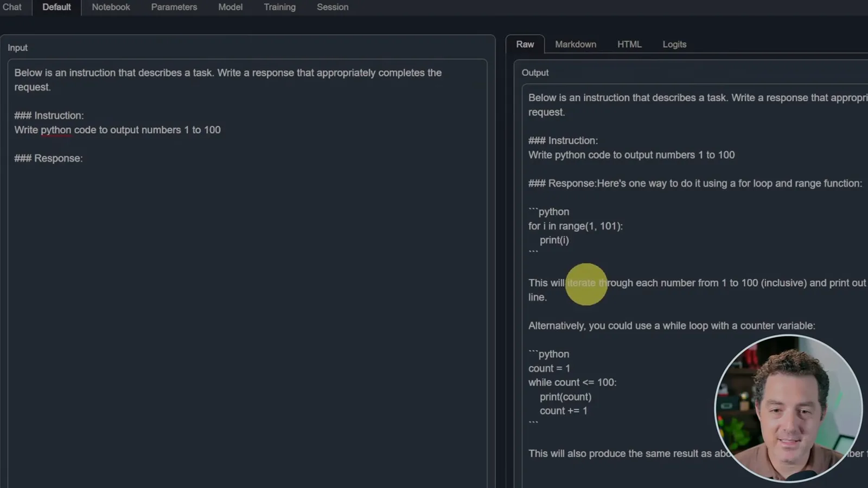Switch to the Session tab
Viewport: 868px width, 488px height.
tap(333, 7)
